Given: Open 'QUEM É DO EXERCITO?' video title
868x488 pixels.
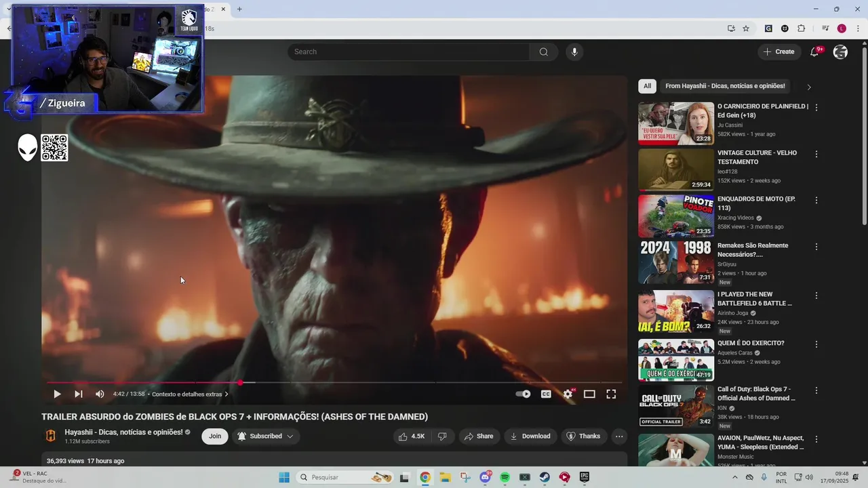Looking at the screenshot, I should (x=751, y=343).
